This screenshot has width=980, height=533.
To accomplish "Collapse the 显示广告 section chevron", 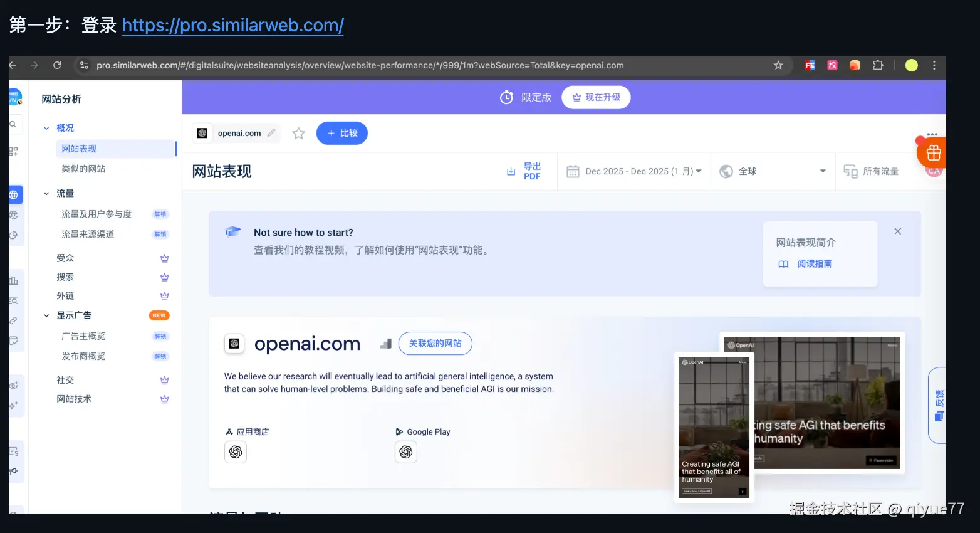I will point(46,315).
